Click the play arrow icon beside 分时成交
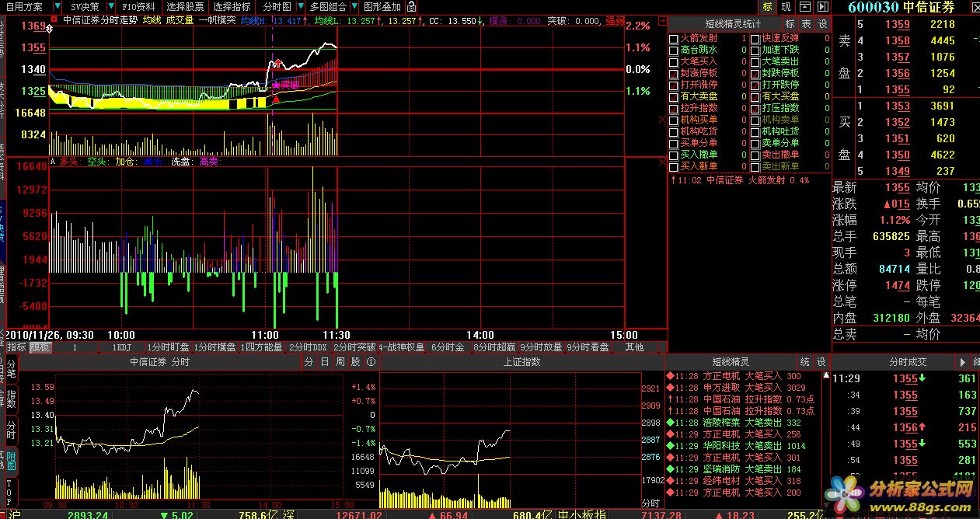The image size is (980, 519). [964, 362]
